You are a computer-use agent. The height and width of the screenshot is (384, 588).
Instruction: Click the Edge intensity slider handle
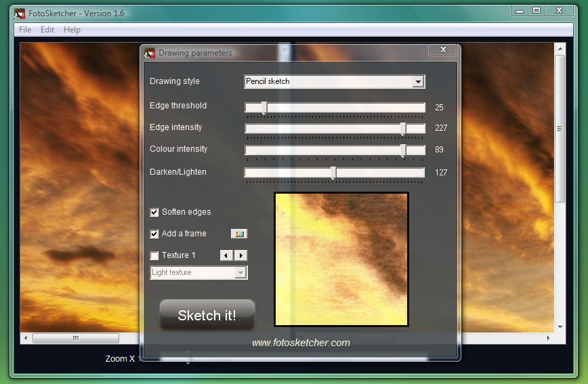point(403,129)
